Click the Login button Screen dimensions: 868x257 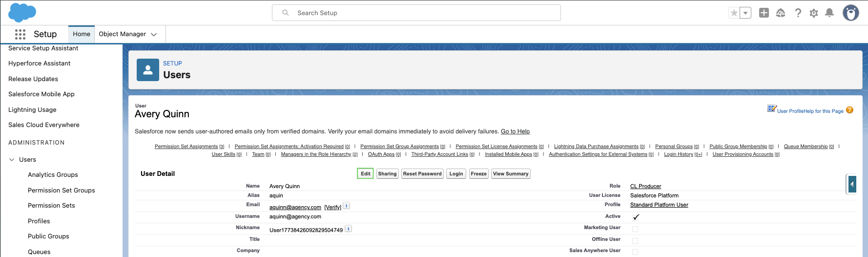coord(456,173)
